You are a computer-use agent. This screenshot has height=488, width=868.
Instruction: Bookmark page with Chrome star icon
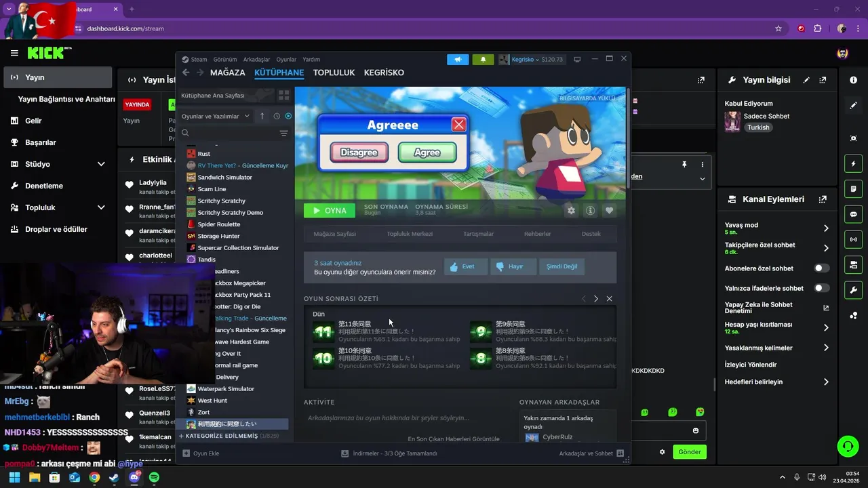778,28
